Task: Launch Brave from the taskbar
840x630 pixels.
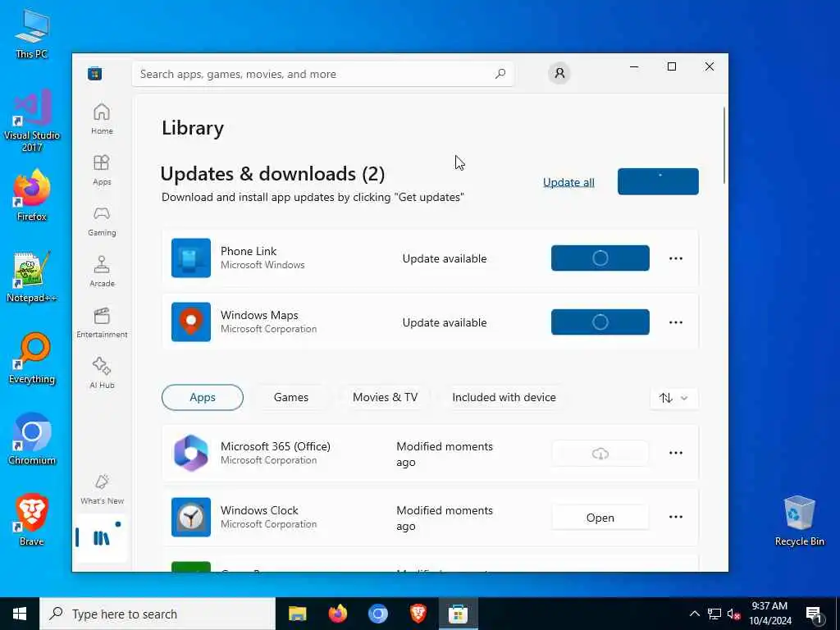Action: 418,614
